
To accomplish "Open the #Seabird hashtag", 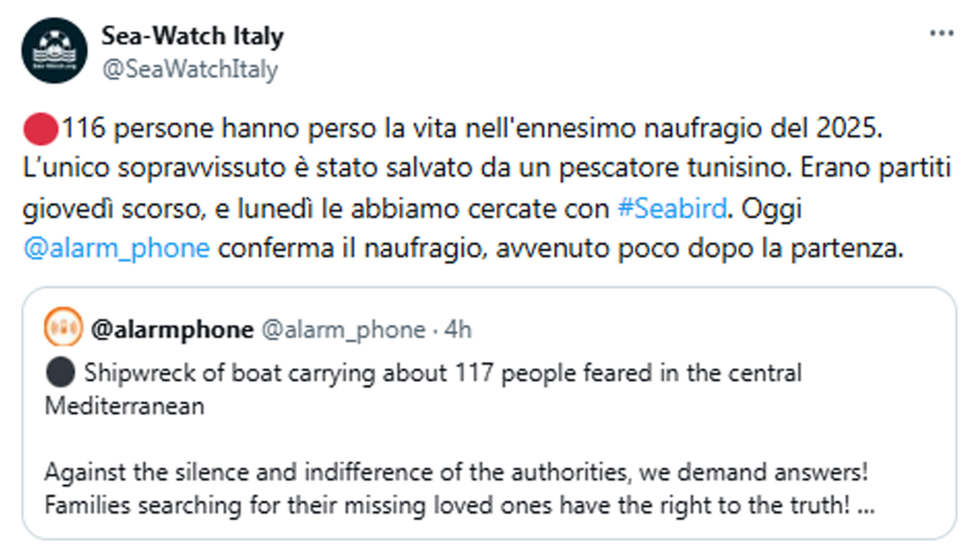I will 672,208.
